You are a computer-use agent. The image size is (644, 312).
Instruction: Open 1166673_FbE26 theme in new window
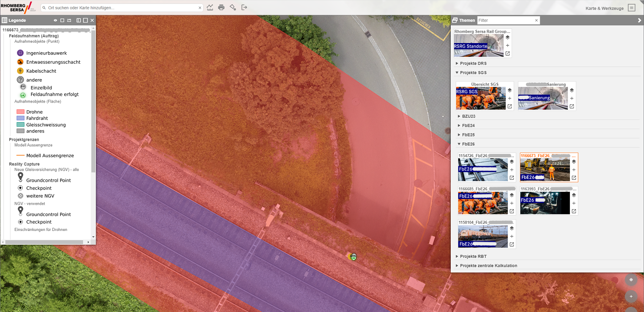pyautogui.click(x=574, y=178)
